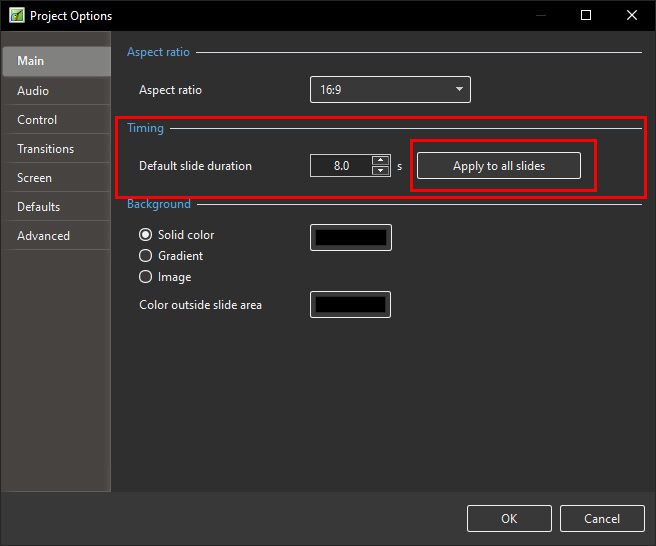Open the Advanced settings tab
The image size is (656, 546).
click(x=43, y=236)
